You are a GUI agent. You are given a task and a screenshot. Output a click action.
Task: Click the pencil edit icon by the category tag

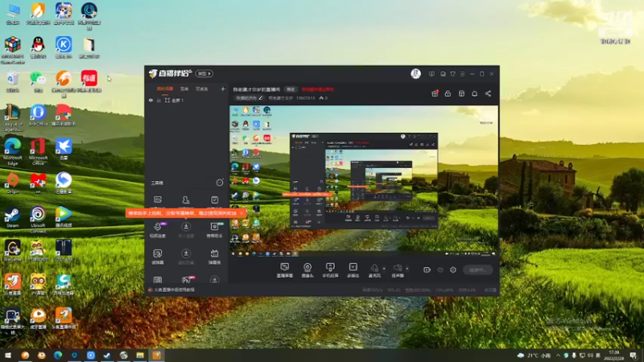coord(260,98)
